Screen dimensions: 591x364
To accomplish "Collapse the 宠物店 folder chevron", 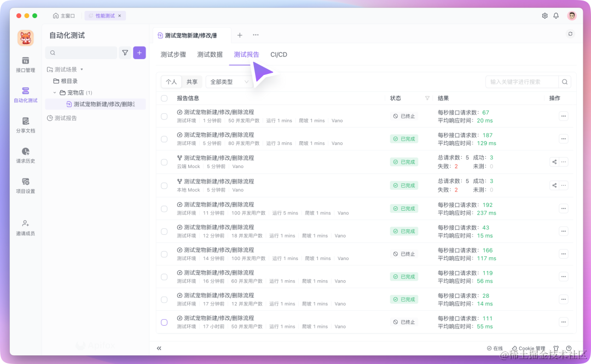I will (55, 93).
